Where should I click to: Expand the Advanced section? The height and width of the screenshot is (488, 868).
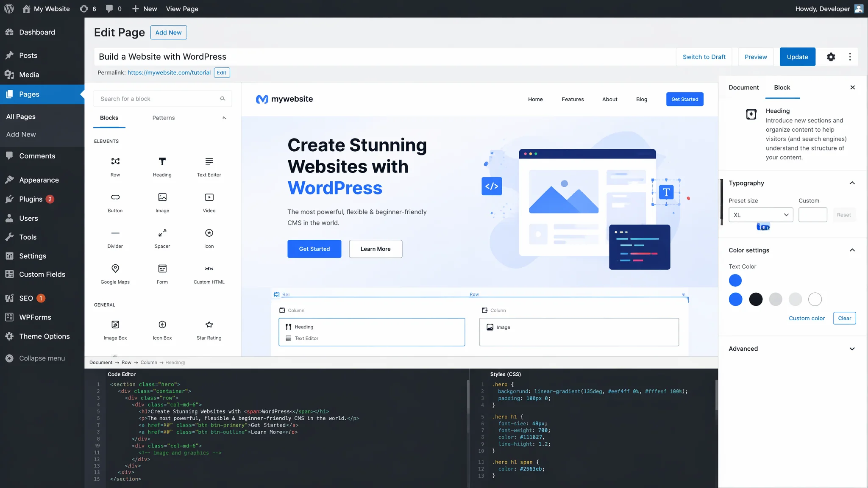click(x=852, y=349)
